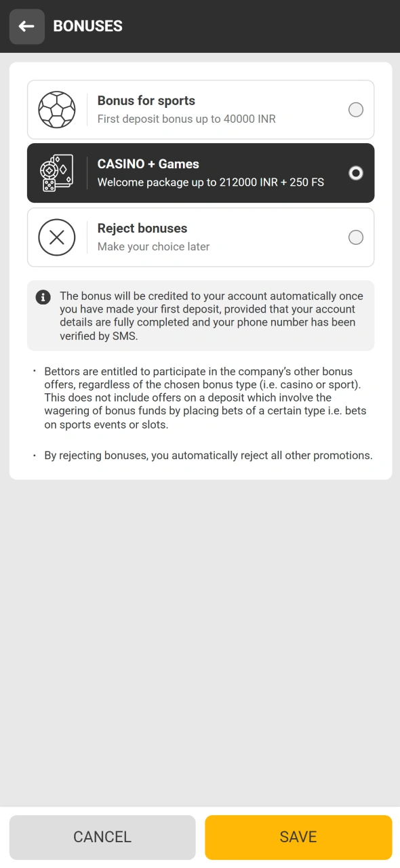
Task: Click the CANCEL button
Action: tap(102, 837)
